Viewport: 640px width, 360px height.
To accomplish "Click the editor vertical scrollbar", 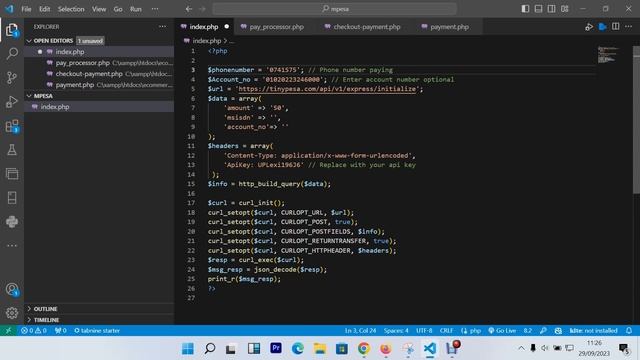I will (x=636, y=120).
